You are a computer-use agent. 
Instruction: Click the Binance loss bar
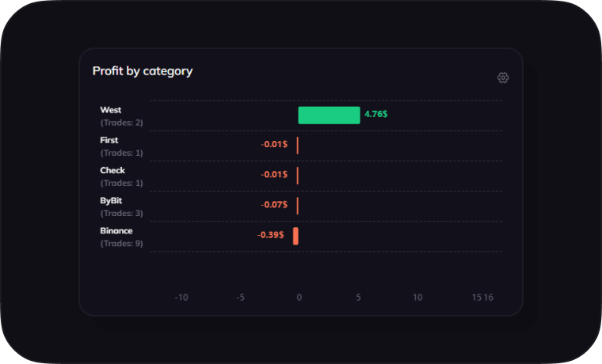point(295,236)
